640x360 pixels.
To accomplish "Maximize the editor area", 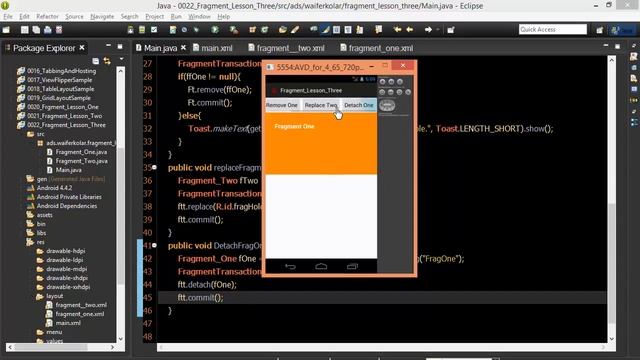I will click(x=617, y=47).
